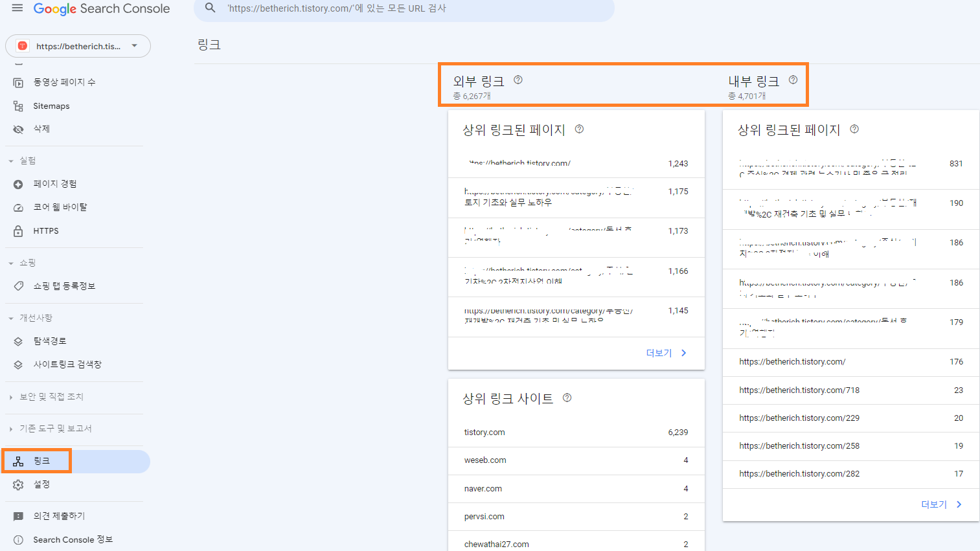Click the feedback speech-bubble icon
The width and height of the screenshot is (980, 551).
(18, 516)
